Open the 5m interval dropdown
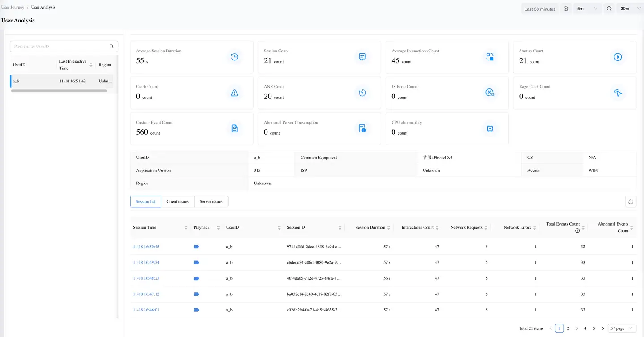This screenshot has width=644, height=337. click(x=587, y=9)
